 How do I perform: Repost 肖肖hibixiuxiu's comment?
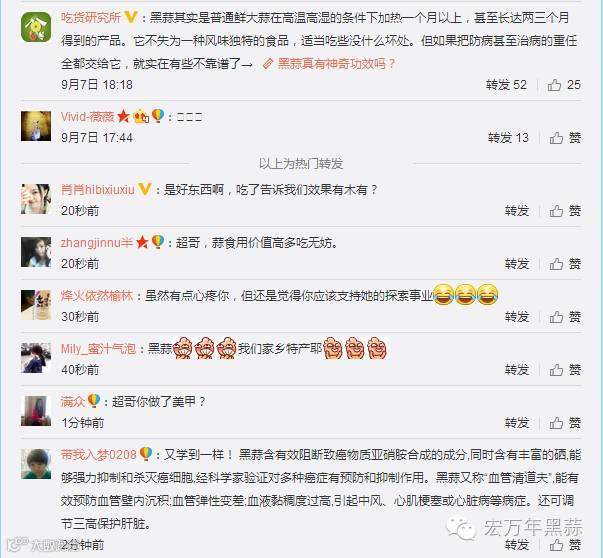(517, 211)
